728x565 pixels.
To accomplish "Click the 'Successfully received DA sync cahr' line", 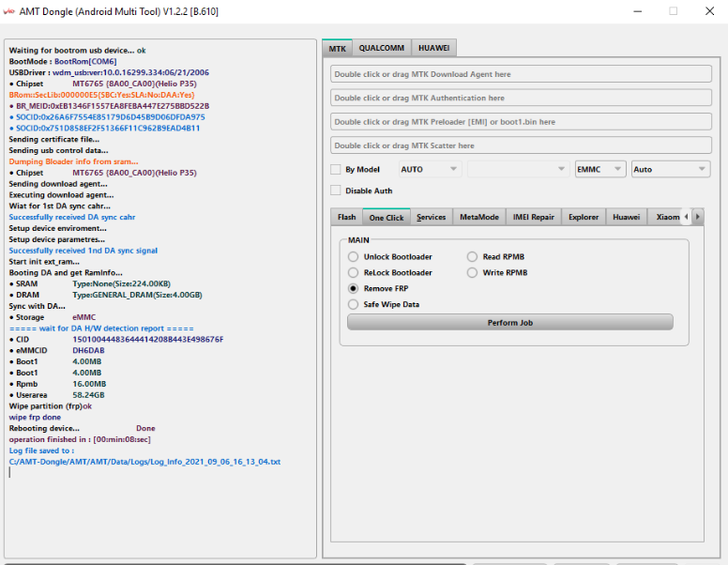I will (72, 217).
